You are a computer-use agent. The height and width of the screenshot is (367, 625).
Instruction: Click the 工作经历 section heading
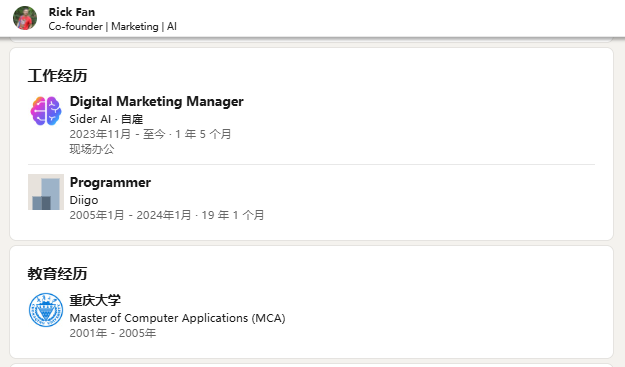(57, 76)
